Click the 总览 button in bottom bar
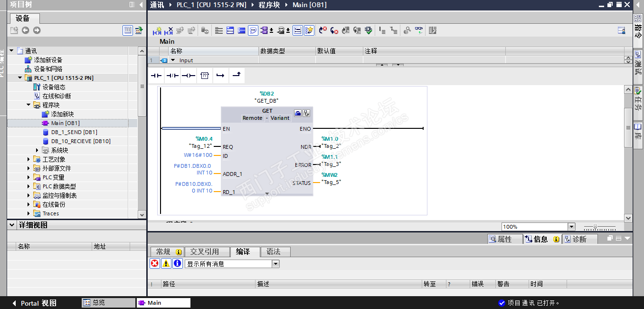This screenshot has height=309, width=644. pyautogui.click(x=108, y=303)
